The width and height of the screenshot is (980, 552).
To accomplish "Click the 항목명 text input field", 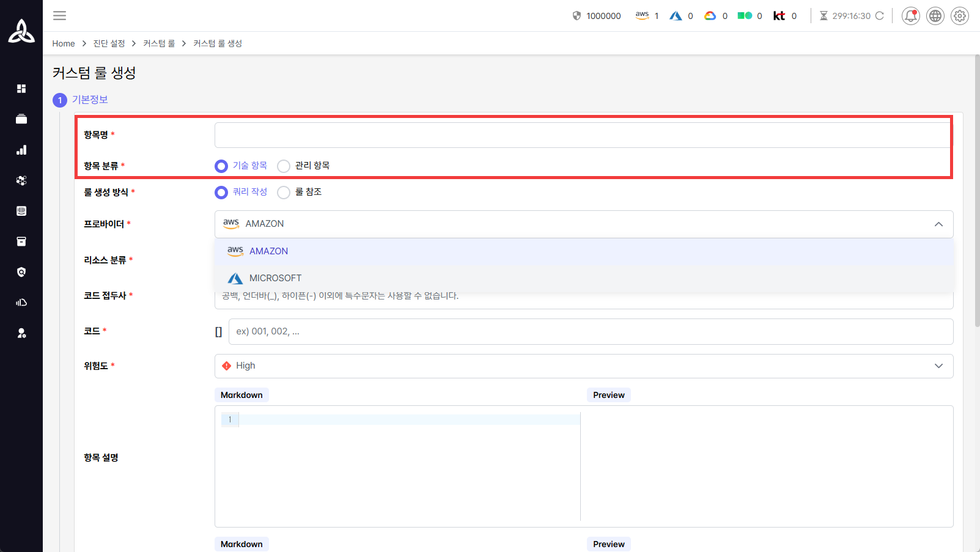I will point(581,135).
